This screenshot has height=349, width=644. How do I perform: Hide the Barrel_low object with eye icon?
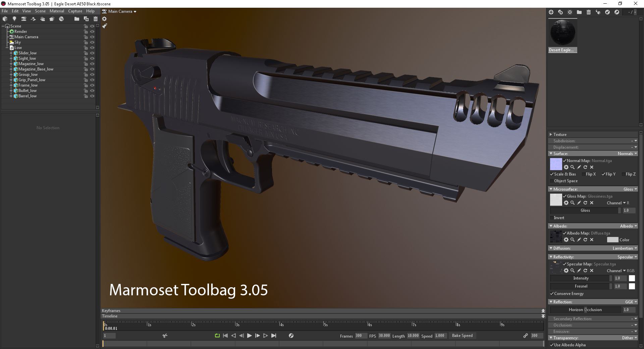pos(92,96)
